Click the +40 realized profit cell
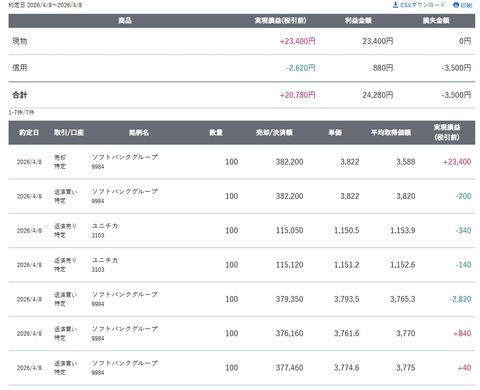480x390 pixels. (x=464, y=368)
